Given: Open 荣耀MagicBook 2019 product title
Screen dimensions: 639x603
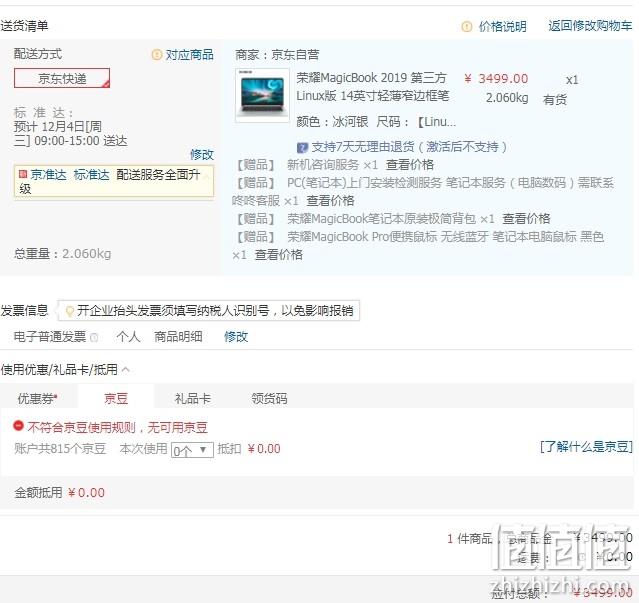Looking at the screenshot, I should pos(372,86).
